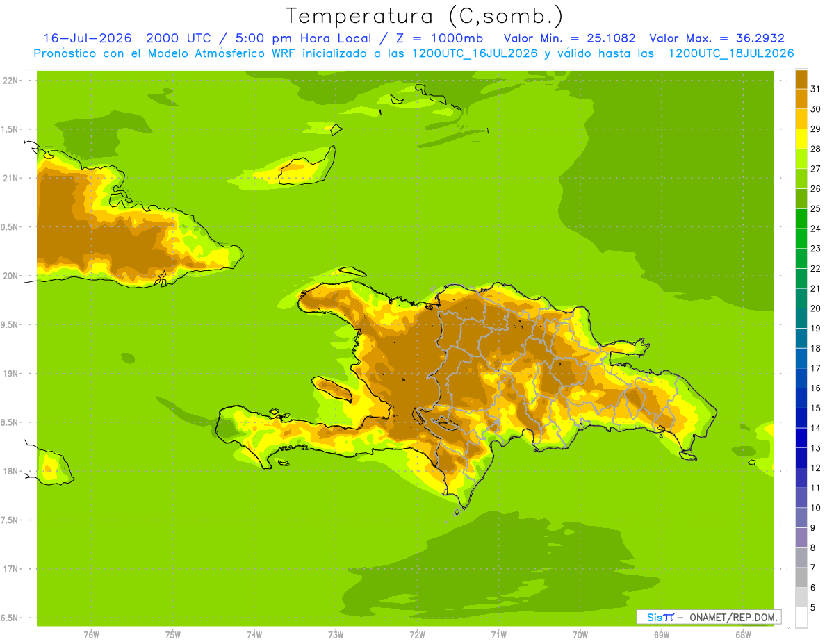Click color bar swatch between 30 and 31
The image size is (834, 644).
pos(801,99)
